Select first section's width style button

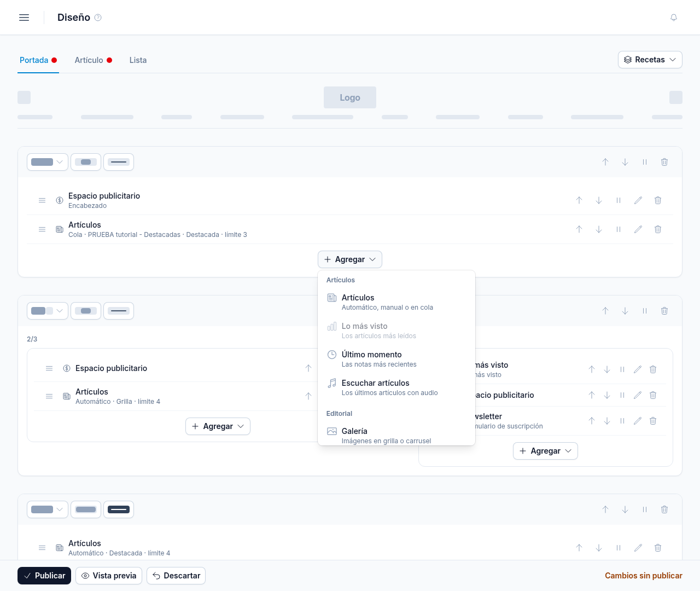click(86, 162)
